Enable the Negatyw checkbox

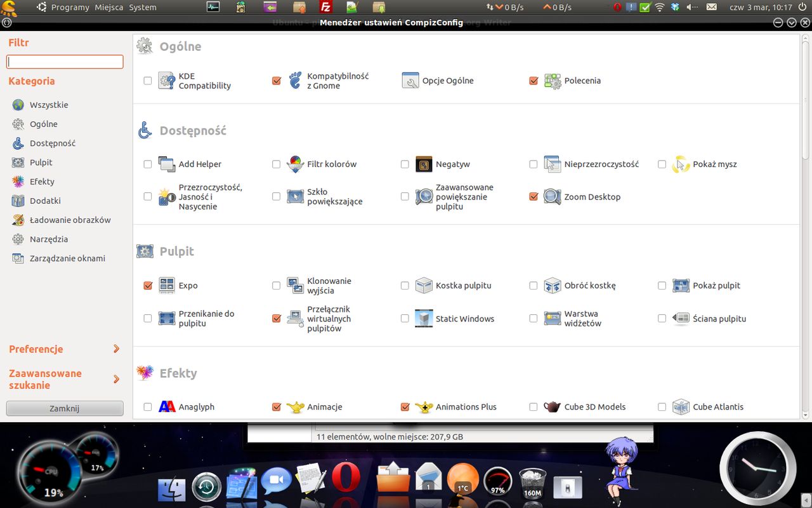(x=405, y=164)
